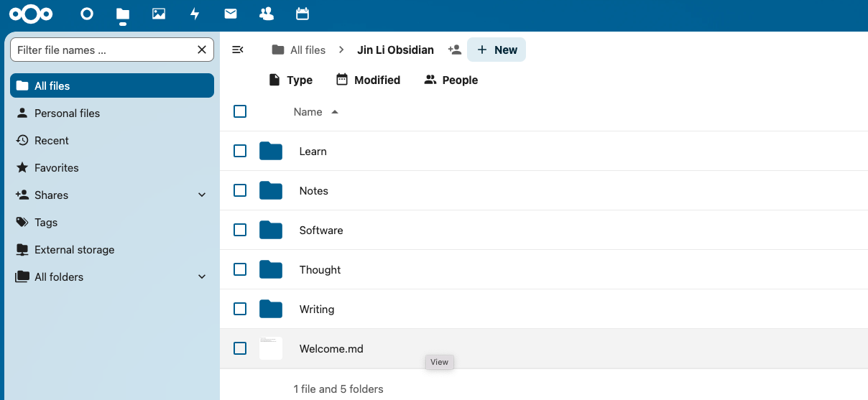Check the Software folder checkbox
868x400 pixels.
pos(240,230)
